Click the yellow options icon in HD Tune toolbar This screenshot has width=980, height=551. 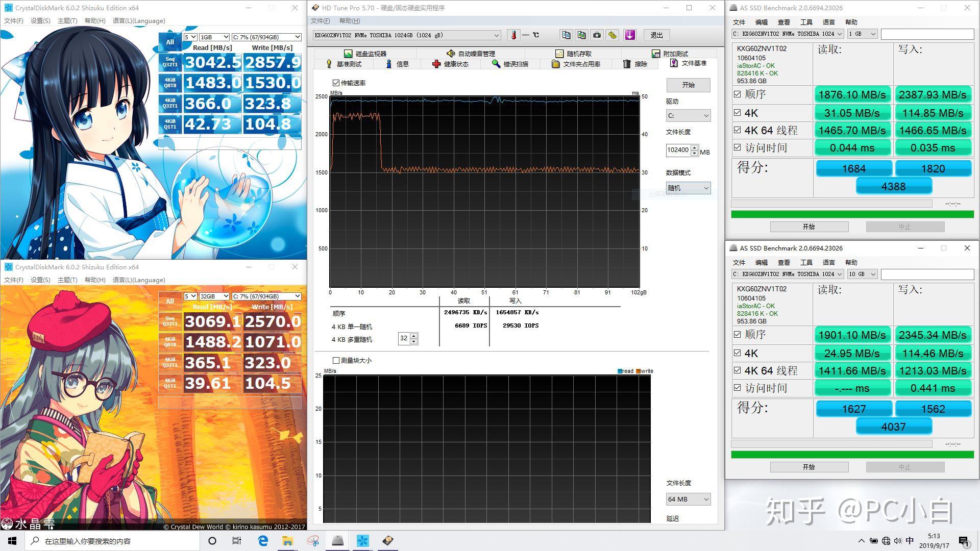tap(612, 35)
